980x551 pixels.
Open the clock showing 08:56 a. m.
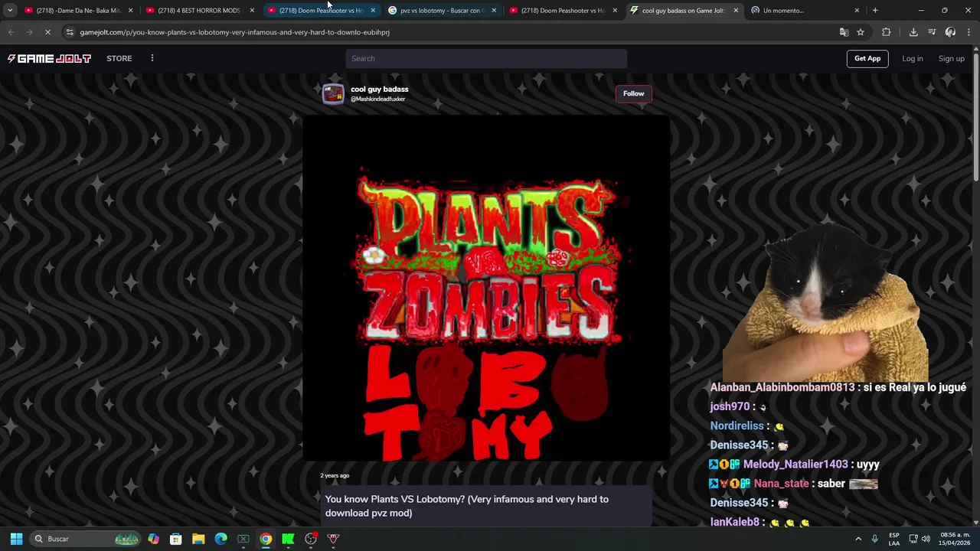point(954,539)
